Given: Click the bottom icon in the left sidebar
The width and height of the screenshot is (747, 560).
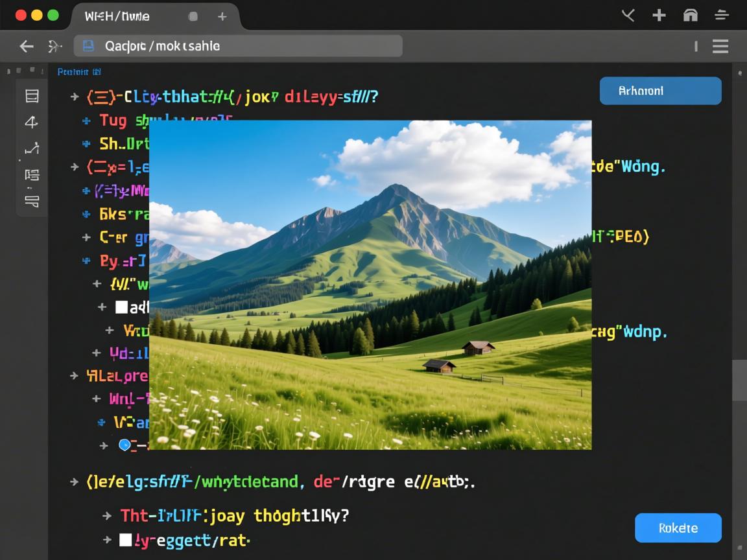Looking at the screenshot, I should coord(32,201).
